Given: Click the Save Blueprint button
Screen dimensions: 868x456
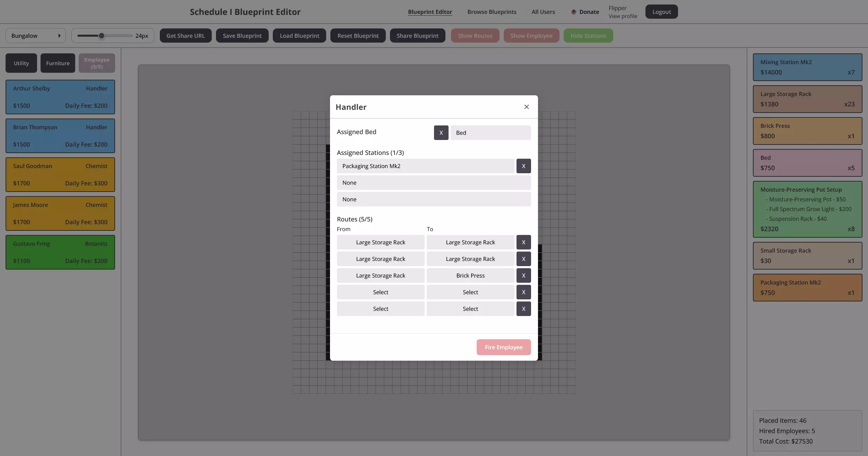Looking at the screenshot, I should [x=242, y=36].
